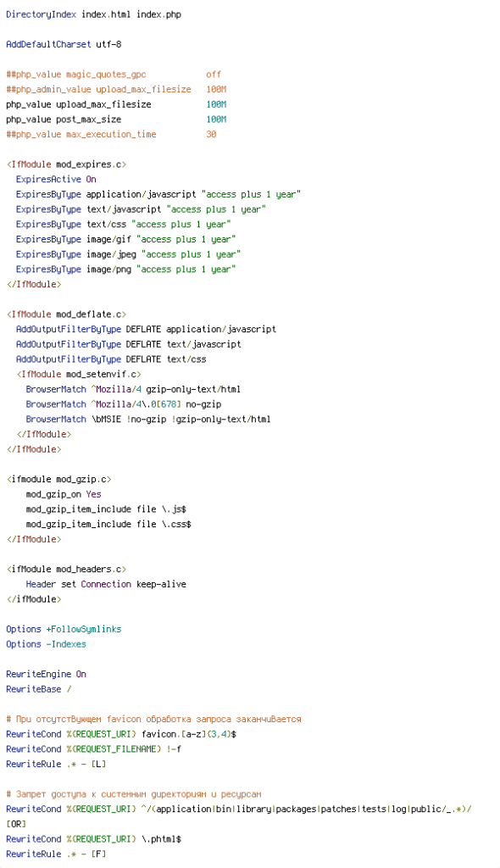Click the post_max_size setting line
Image resolution: width=500 pixels, height=868 pixels.
(x=116, y=119)
